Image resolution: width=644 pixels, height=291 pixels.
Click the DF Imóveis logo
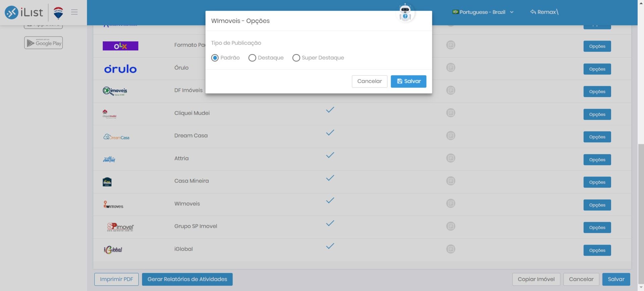coord(115,91)
